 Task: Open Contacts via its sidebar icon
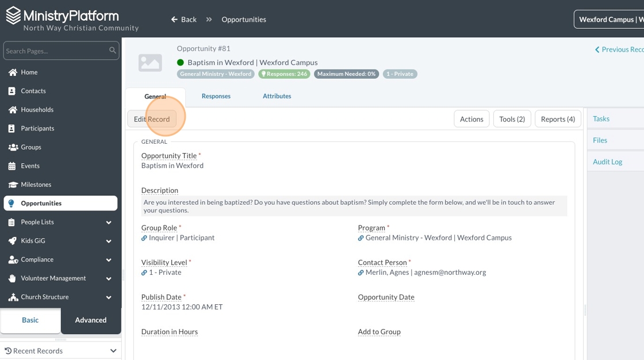click(12, 91)
